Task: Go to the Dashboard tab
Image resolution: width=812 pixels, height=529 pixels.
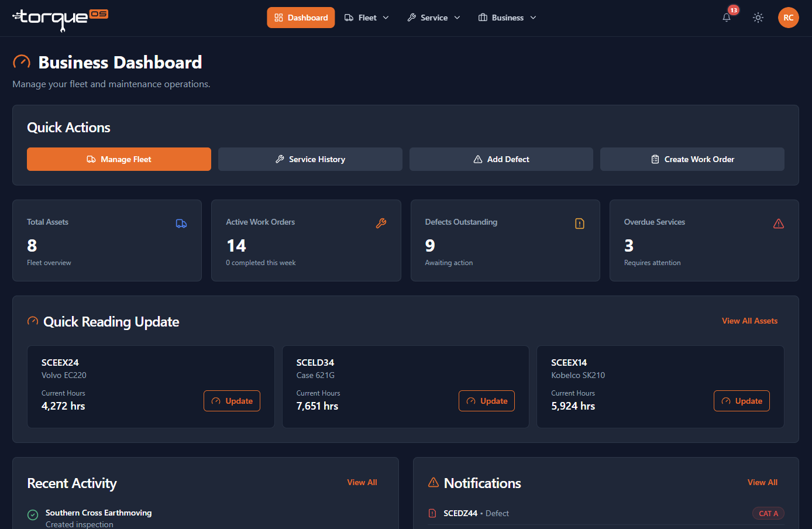Action: (301, 18)
